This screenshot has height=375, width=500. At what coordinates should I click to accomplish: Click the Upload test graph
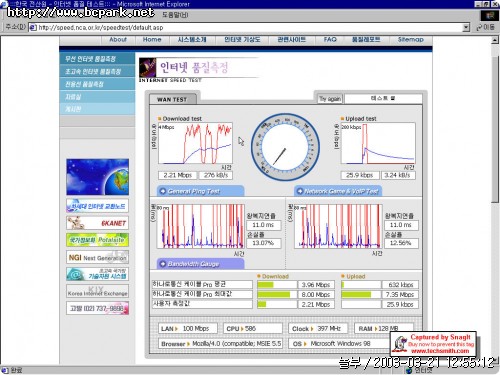tap(378, 143)
